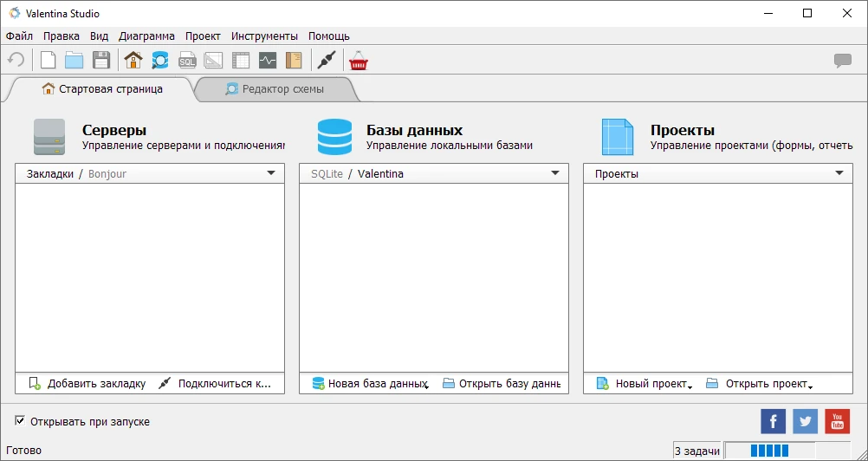Click the Новая база данных button

point(370,383)
